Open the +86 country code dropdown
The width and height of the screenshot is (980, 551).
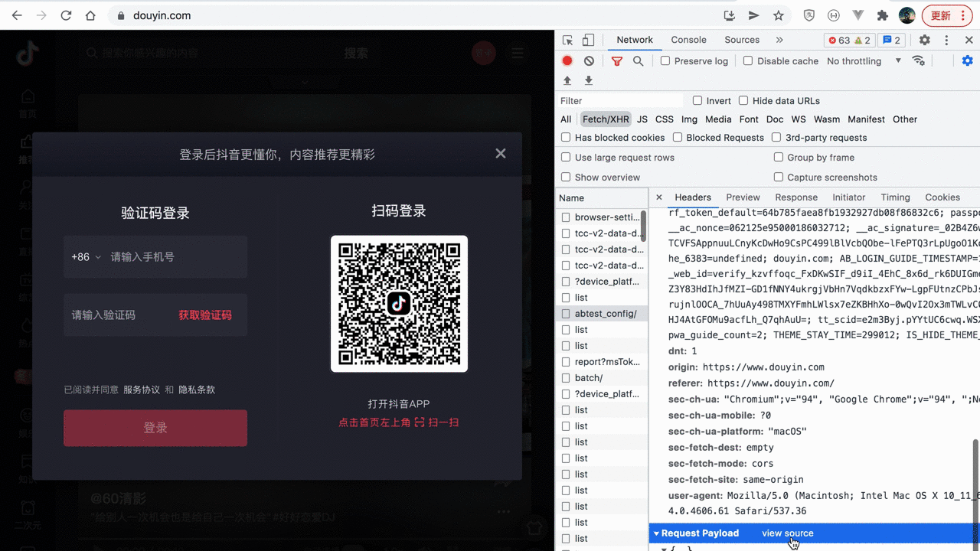click(85, 257)
